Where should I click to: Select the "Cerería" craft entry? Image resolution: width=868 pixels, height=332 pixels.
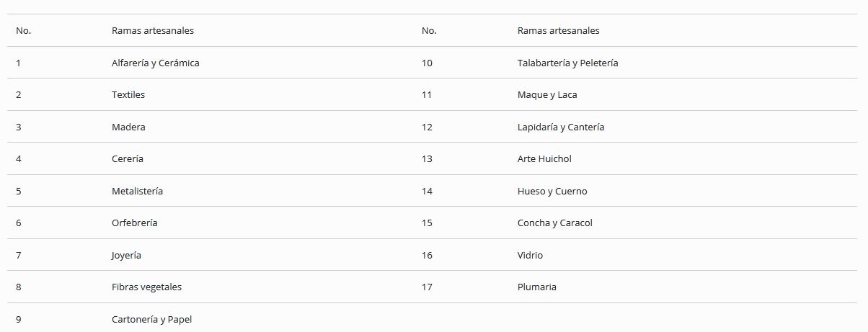[128, 158]
